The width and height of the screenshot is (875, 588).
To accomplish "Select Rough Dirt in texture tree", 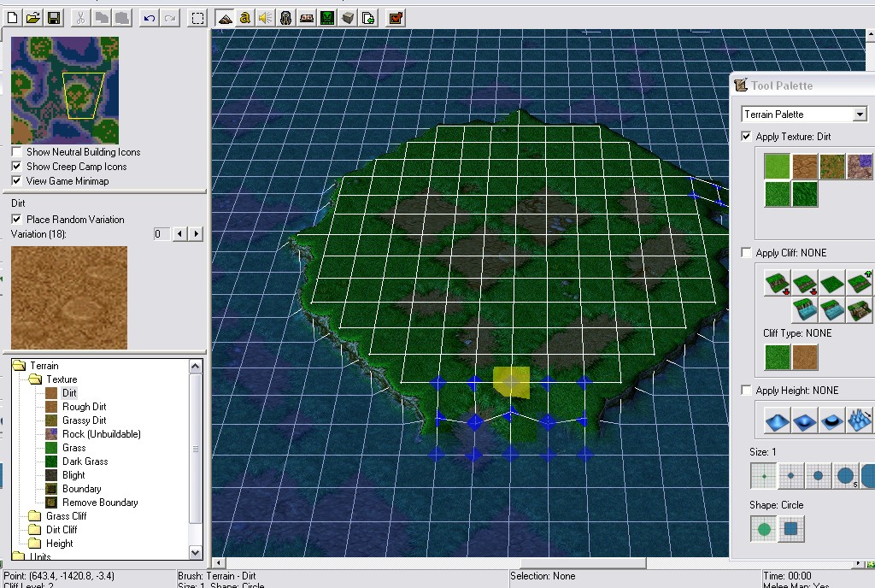I will [x=84, y=407].
